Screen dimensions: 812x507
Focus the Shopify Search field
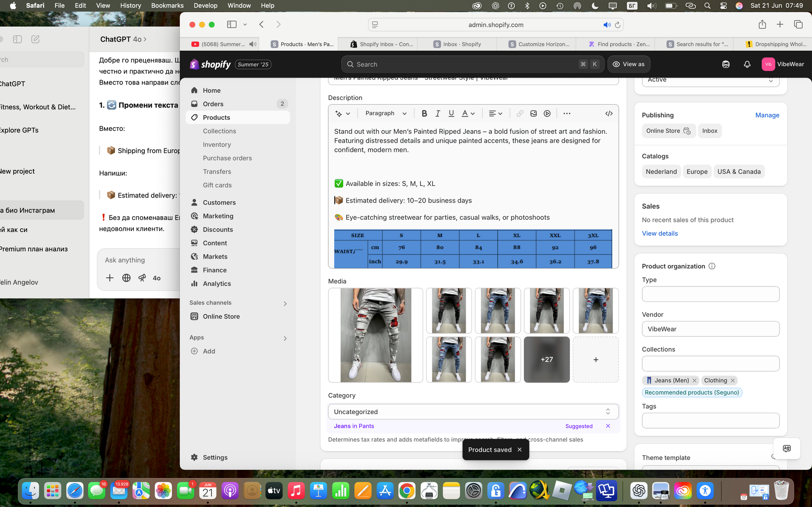pyautogui.click(x=472, y=64)
